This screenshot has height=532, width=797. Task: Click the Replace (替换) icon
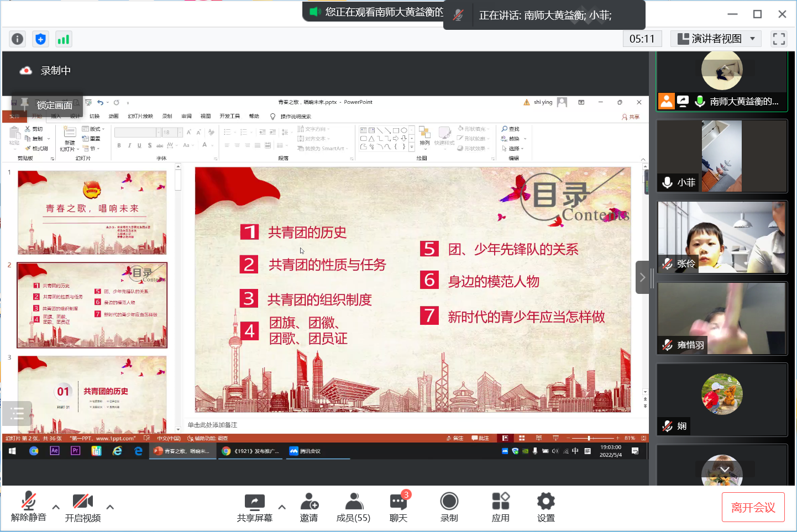pos(511,139)
